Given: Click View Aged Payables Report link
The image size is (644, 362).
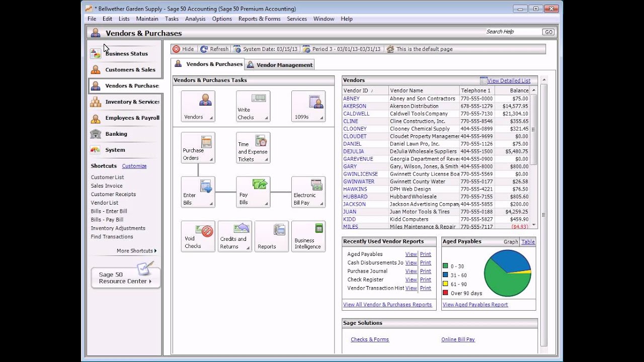Looking at the screenshot, I should point(475,305).
